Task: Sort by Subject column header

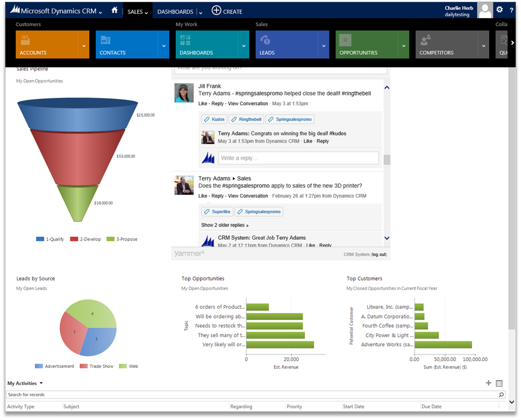Action: click(72, 407)
